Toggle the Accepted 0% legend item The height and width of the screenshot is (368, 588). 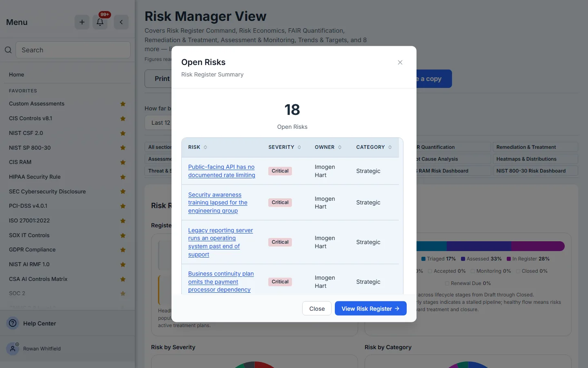point(447,271)
